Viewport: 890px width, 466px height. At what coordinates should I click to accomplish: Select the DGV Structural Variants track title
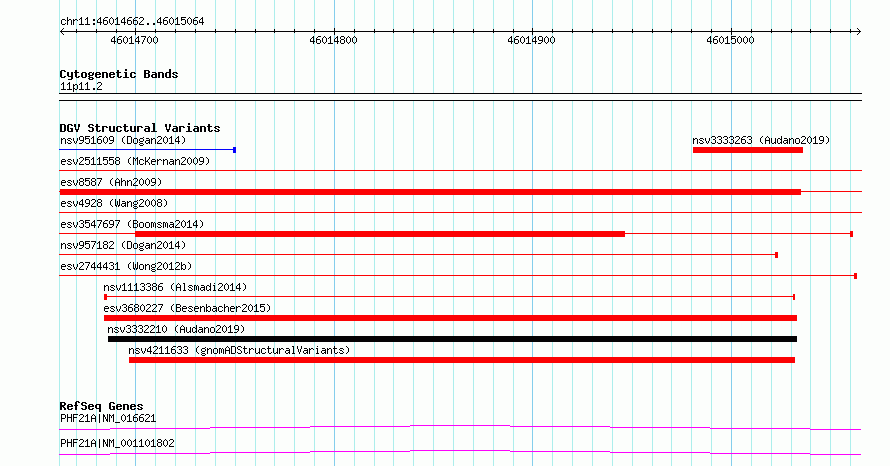tap(140, 128)
